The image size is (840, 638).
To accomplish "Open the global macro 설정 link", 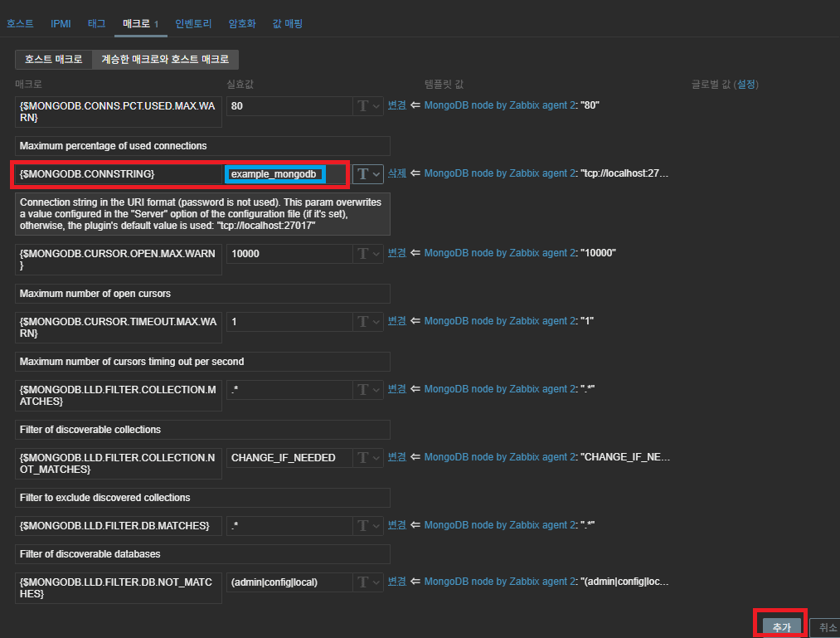I will tap(746, 84).
